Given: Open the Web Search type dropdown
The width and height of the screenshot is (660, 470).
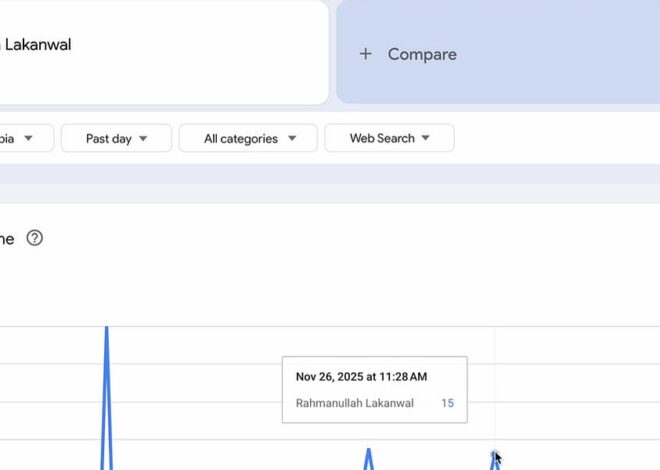Looking at the screenshot, I should 389,138.
